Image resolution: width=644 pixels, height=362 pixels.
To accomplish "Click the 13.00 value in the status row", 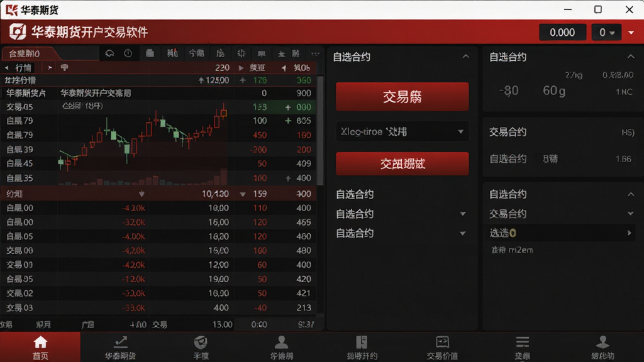I will (222, 325).
